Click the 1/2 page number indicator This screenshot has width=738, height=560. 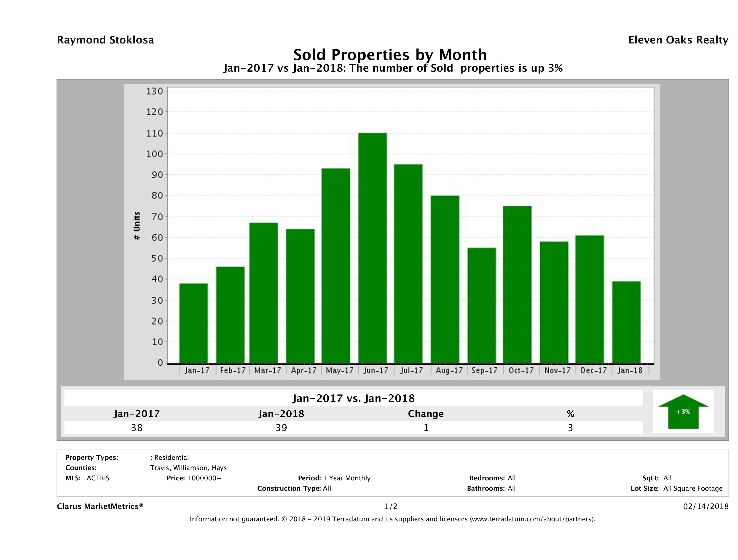point(391,507)
